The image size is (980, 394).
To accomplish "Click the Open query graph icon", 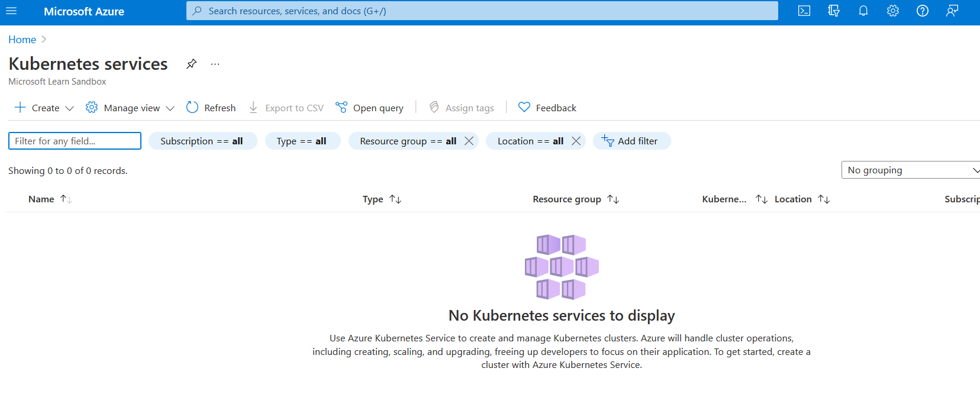I will point(341,107).
